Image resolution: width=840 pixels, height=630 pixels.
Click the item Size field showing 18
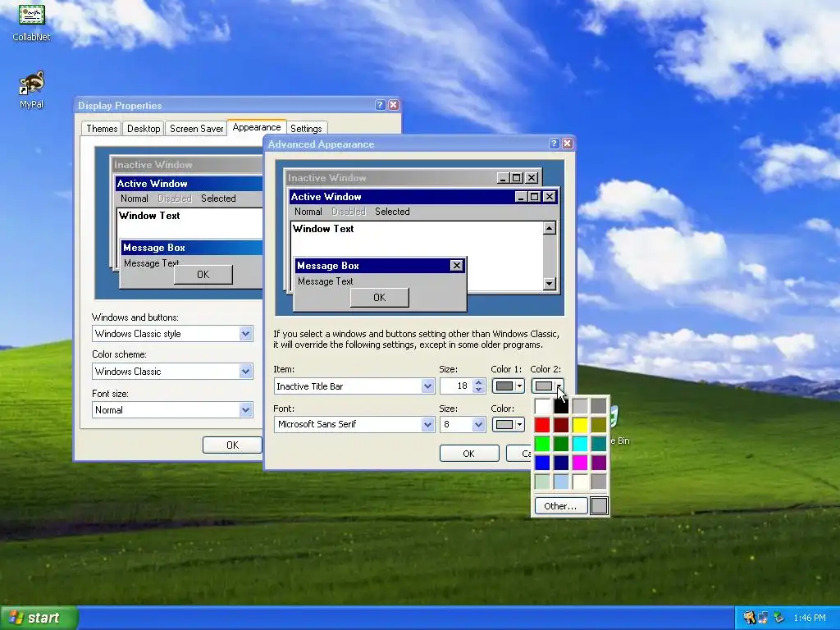click(x=456, y=386)
